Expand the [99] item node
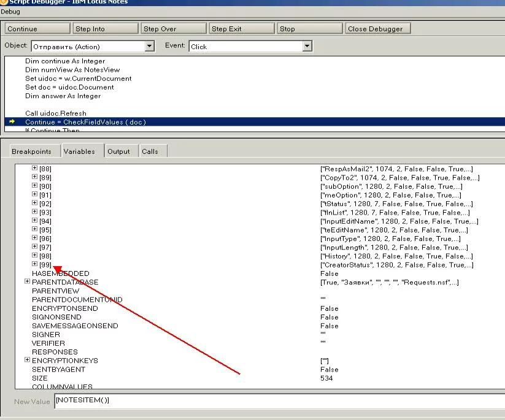505x420 pixels. [x=35, y=264]
